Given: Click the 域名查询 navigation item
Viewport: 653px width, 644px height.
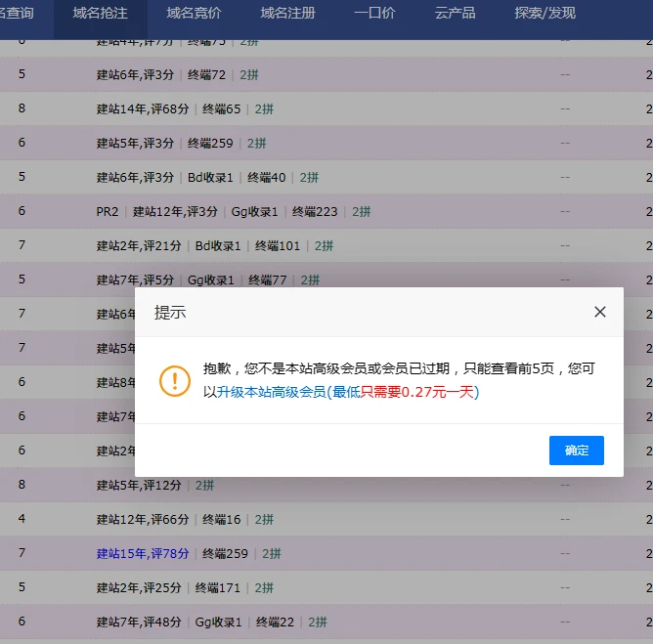Looking at the screenshot, I should pyautogui.click(x=17, y=14).
